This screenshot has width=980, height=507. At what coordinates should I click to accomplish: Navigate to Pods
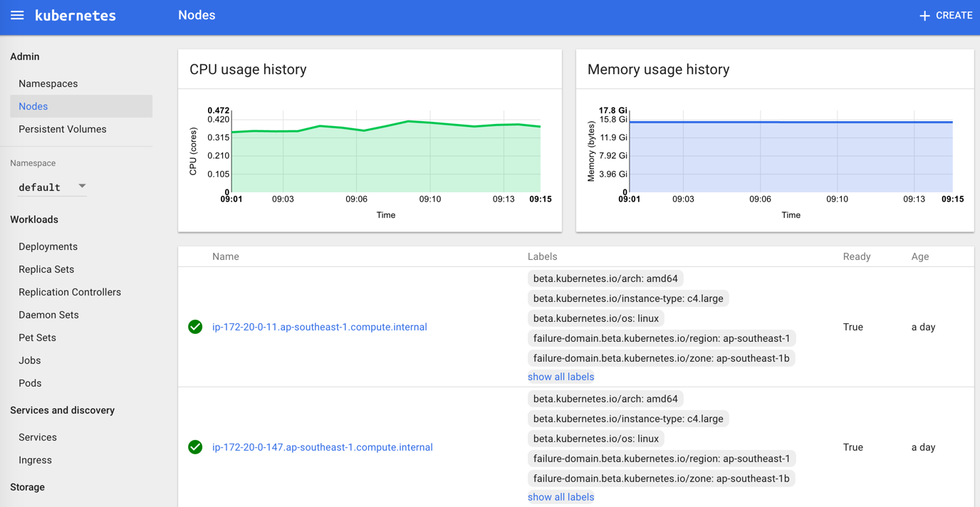(30, 383)
